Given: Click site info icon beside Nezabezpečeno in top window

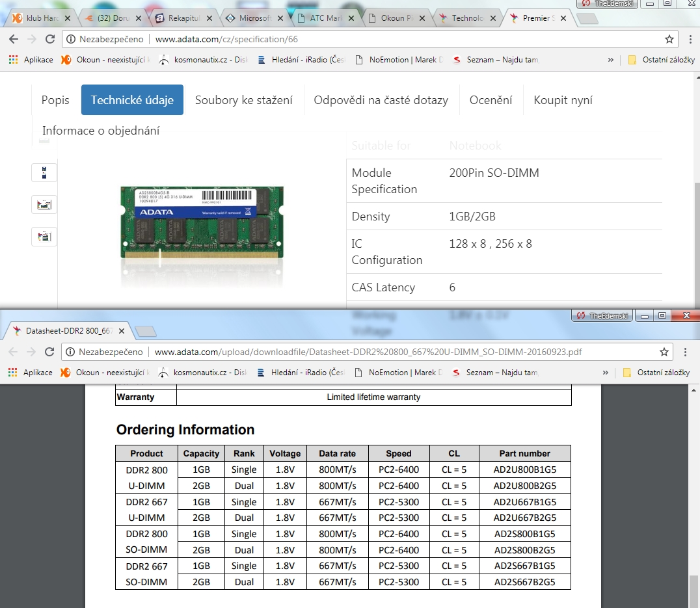Looking at the screenshot, I should [70, 39].
